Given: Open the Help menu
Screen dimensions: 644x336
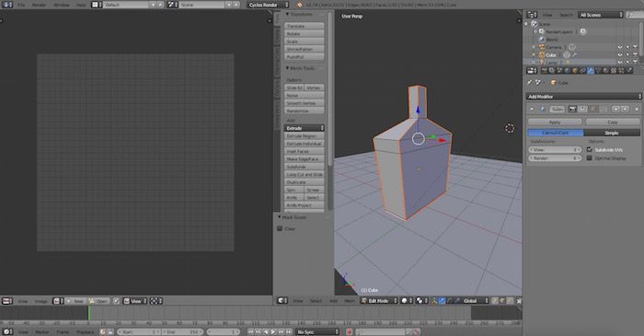Looking at the screenshot, I should [81, 5].
